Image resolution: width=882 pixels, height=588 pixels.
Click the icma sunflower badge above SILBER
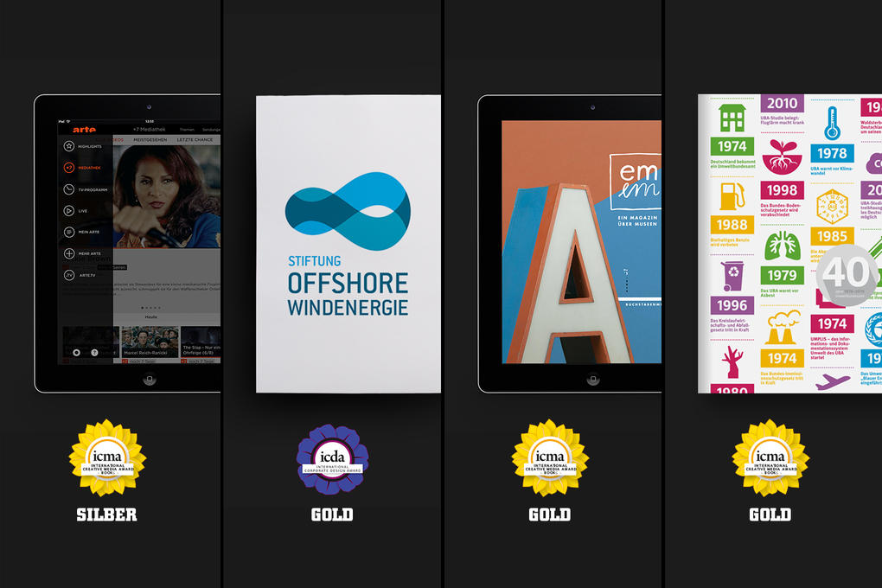coord(107,458)
